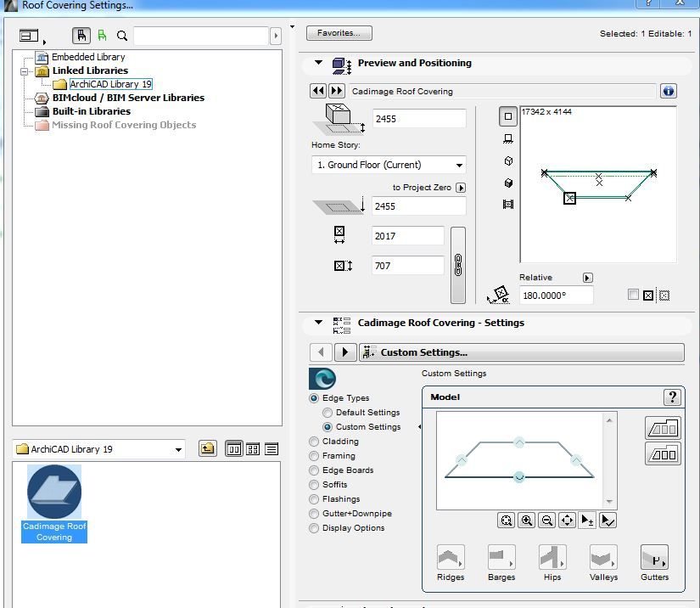Select the Barges edge type icon
Image resolution: width=700 pixels, height=608 pixels.
click(501, 558)
